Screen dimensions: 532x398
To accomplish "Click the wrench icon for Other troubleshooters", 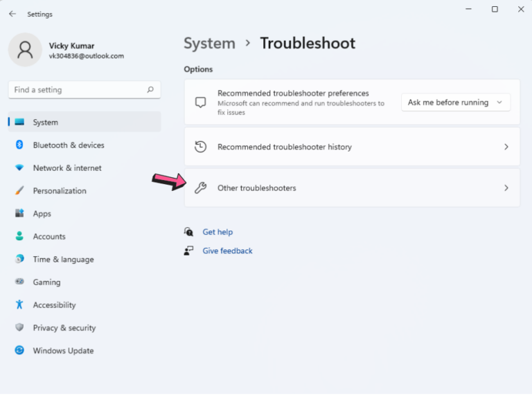I will pyautogui.click(x=200, y=188).
